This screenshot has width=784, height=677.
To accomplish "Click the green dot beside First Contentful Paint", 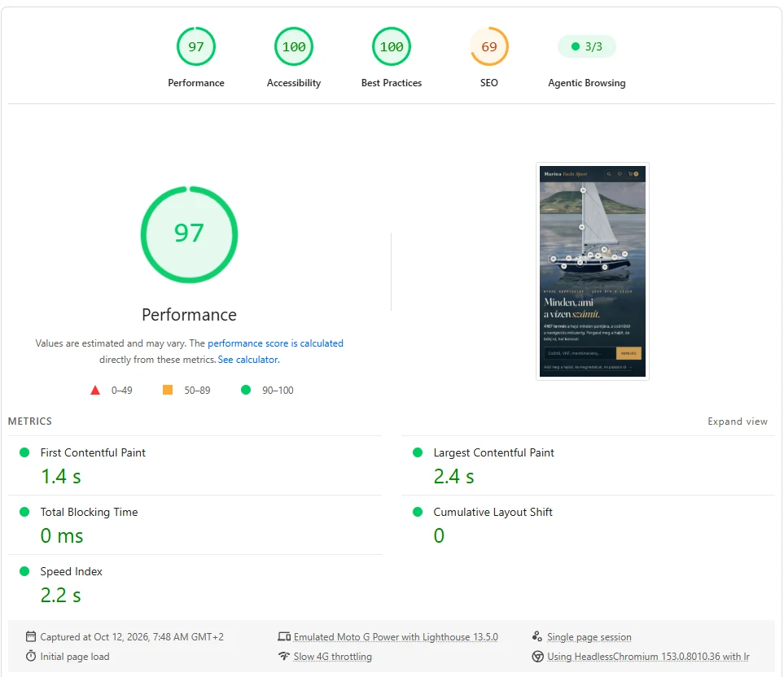I will (24, 452).
